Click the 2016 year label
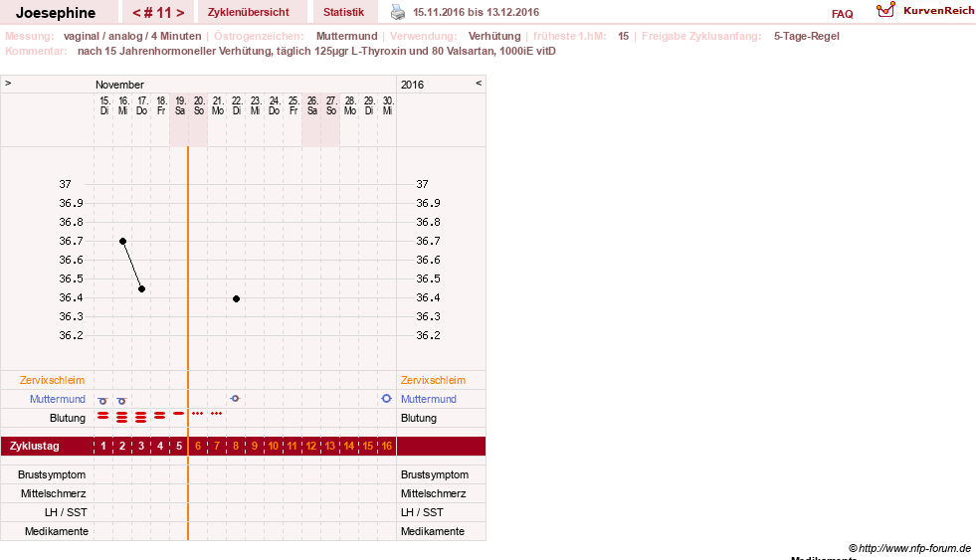 [x=412, y=85]
